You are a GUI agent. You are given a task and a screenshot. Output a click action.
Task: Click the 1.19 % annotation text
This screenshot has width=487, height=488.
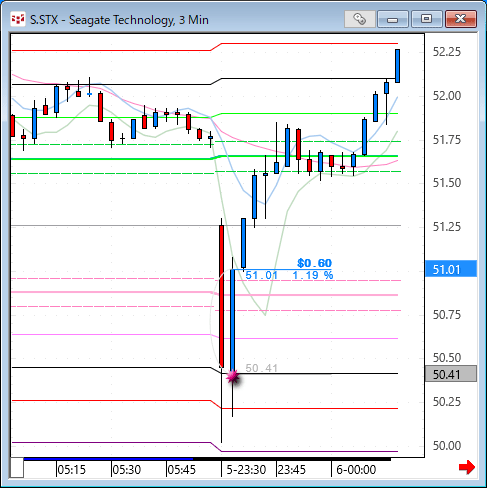(x=313, y=275)
